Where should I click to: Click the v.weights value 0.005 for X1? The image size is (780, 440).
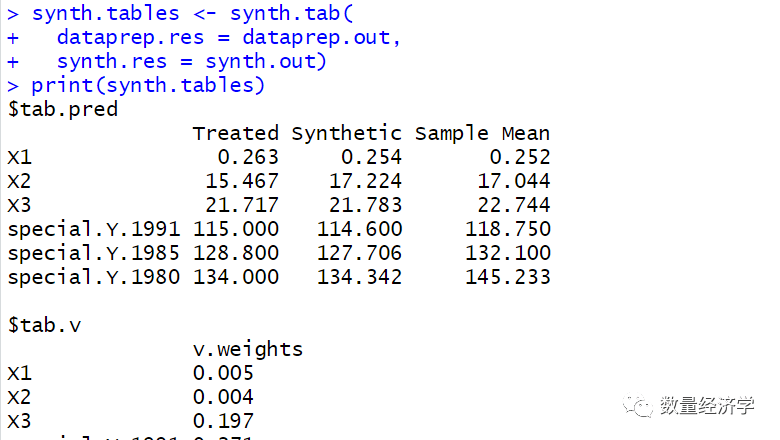pyautogui.click(x=223, y=373)
